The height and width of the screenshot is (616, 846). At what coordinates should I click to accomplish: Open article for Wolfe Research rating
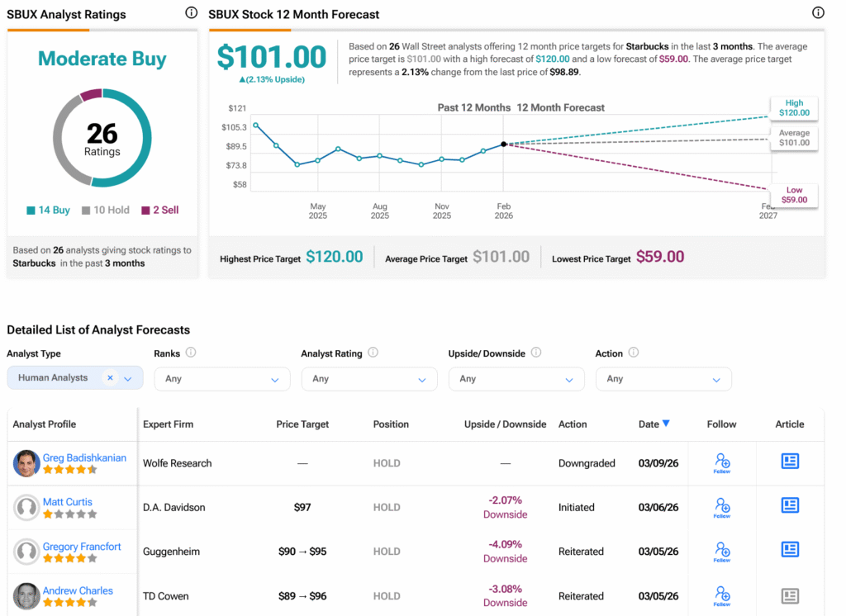[790, 462]
